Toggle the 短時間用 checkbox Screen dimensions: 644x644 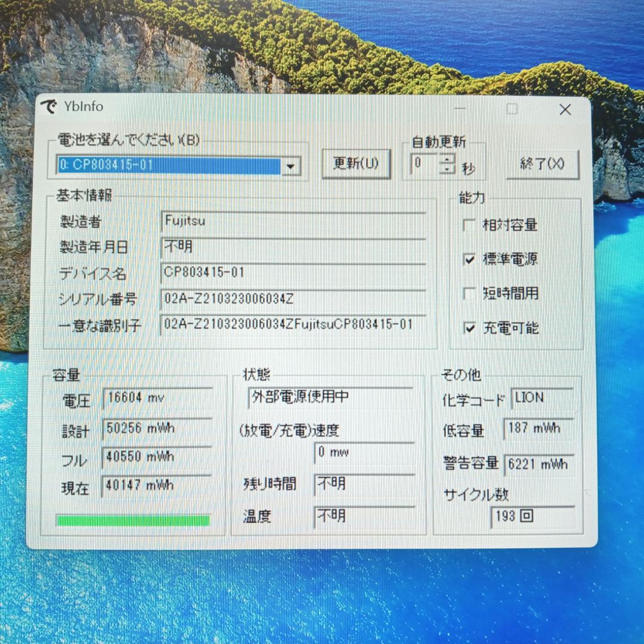[469, 294]
